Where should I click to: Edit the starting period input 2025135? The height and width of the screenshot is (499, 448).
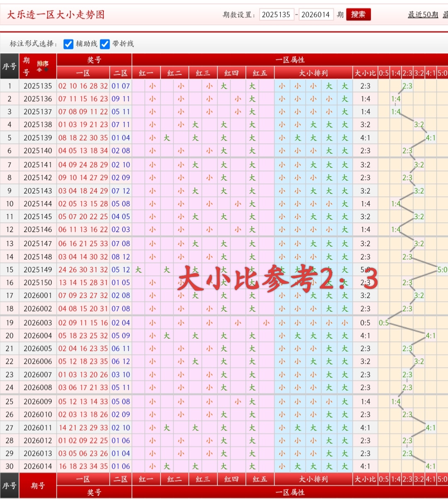click(277, 14)
